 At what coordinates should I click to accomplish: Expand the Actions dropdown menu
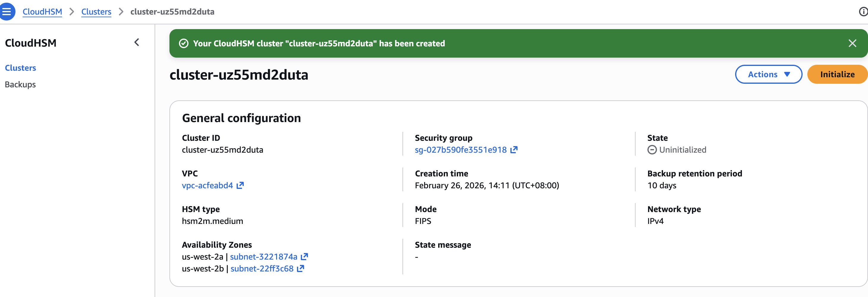tap(768, 75)
